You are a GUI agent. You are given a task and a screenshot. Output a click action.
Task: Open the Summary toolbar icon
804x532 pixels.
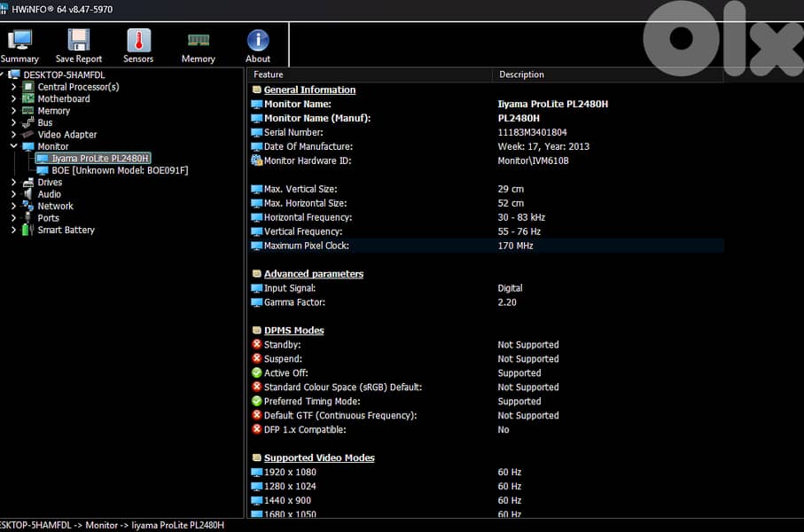tap(20, 40)
